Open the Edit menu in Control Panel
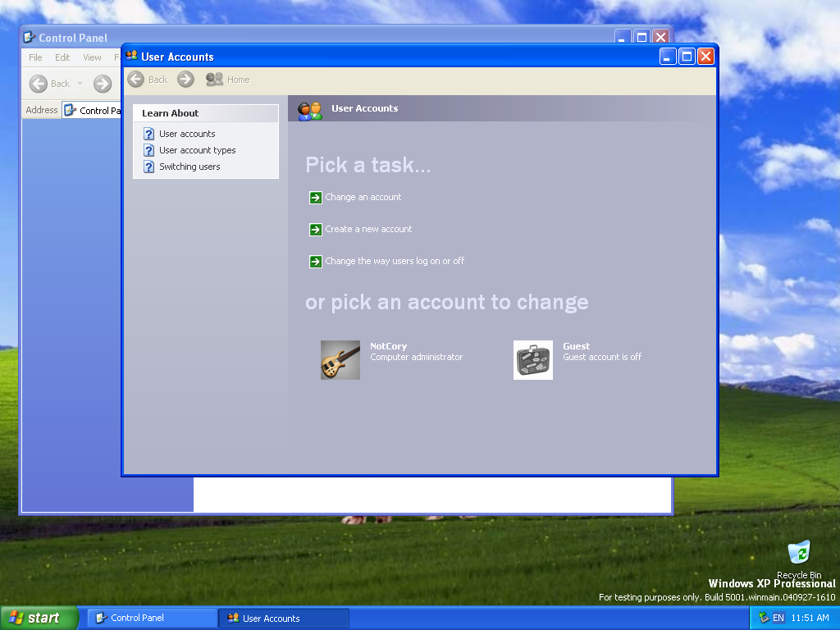Screen dimensions: 840x630 62,57
